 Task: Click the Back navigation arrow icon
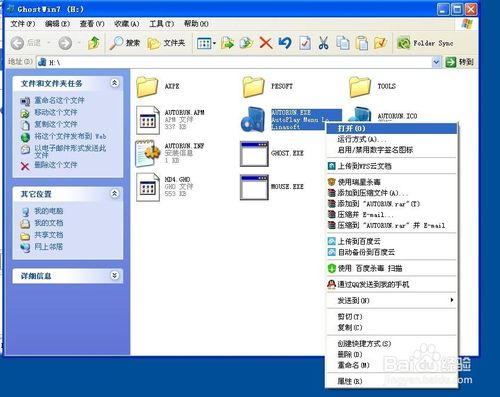17,43
